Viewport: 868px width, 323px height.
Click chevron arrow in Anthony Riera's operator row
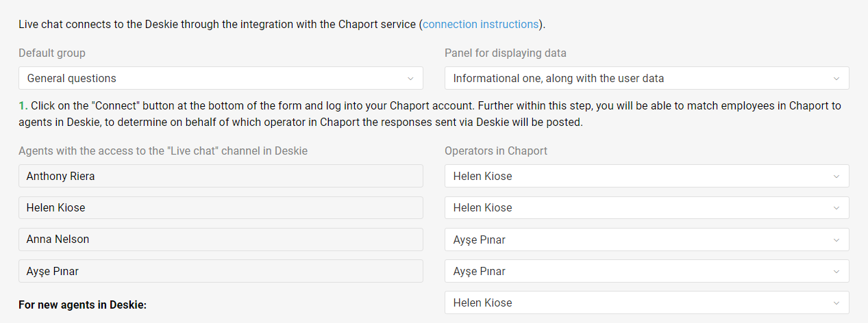(x=836, y=177)
